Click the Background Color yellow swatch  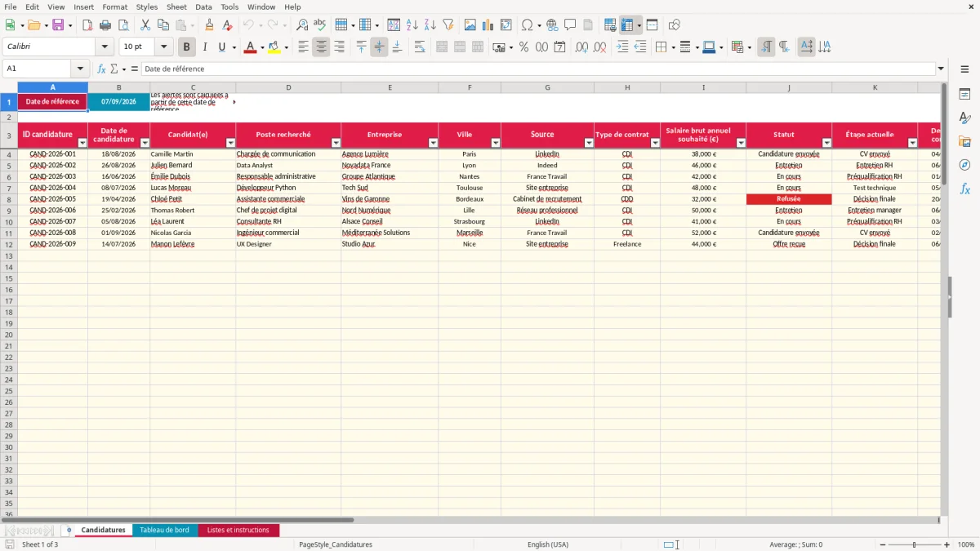(x=274, y=47)
